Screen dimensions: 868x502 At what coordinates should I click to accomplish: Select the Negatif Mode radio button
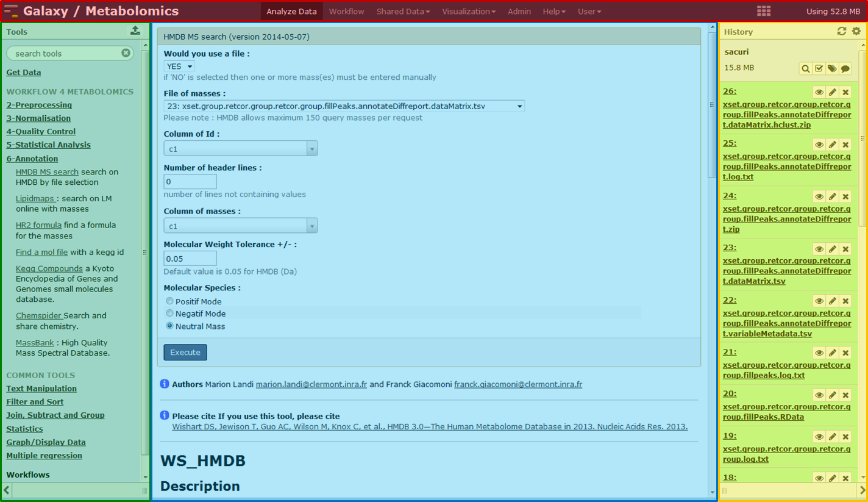[x=170, y=314]
